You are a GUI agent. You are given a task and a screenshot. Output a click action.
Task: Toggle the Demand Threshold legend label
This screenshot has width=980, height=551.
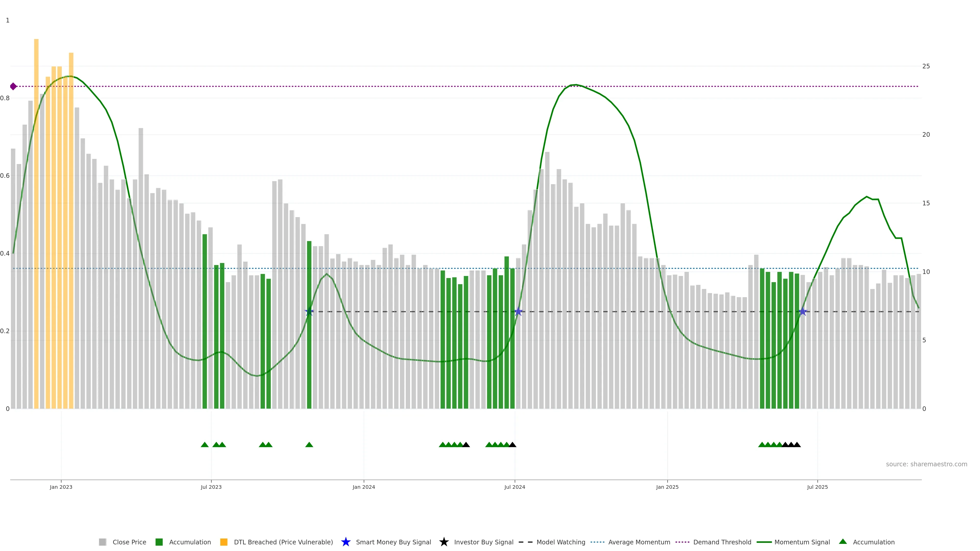pyautogui.click(x=722, y=542)
